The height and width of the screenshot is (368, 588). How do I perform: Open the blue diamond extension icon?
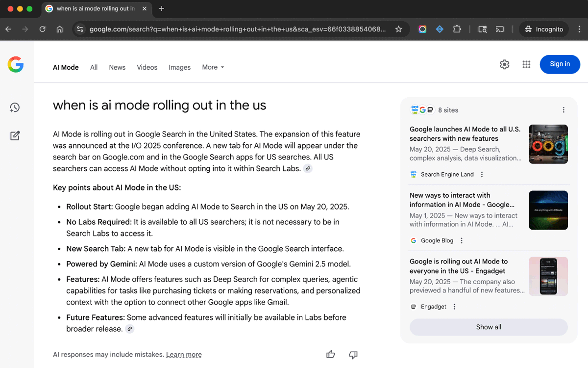(x=440, y=29)
